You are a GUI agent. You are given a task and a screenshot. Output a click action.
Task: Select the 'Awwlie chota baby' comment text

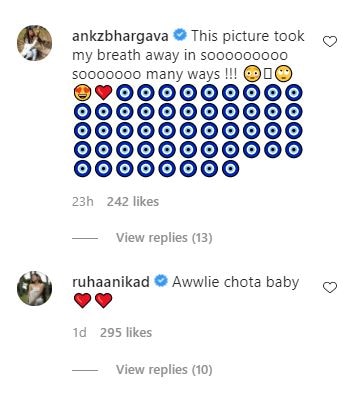point(235,282)
